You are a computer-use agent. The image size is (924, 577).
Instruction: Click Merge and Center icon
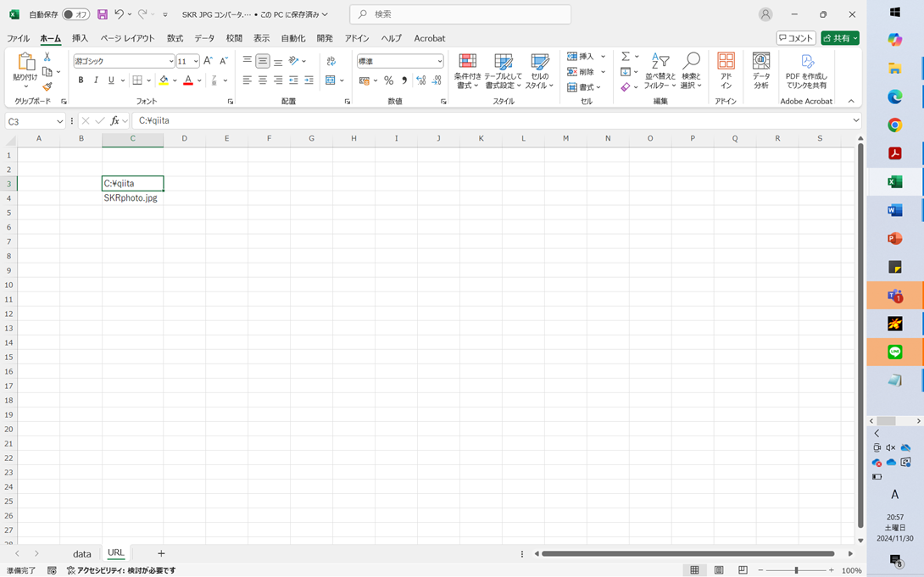(x=331, y=80)
